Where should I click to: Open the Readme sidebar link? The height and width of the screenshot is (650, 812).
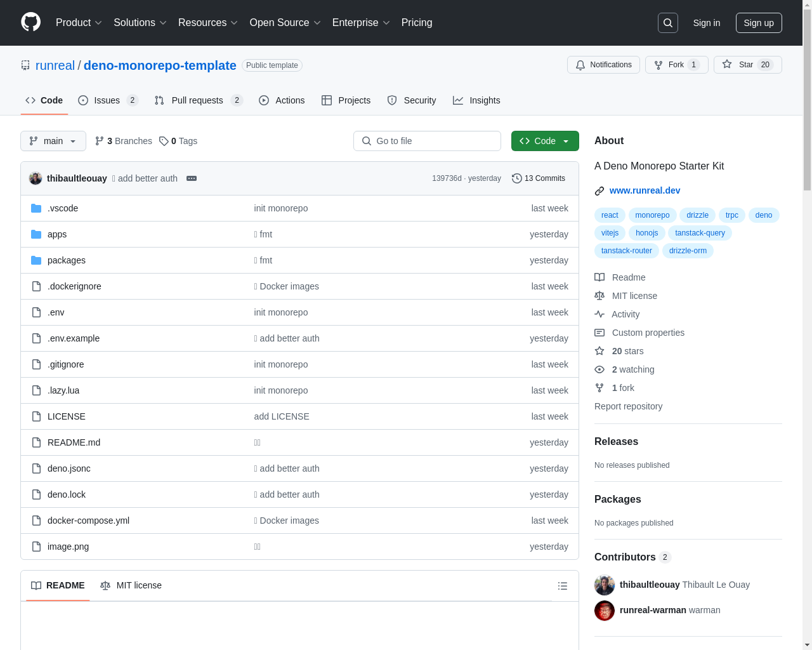[620, 277]
